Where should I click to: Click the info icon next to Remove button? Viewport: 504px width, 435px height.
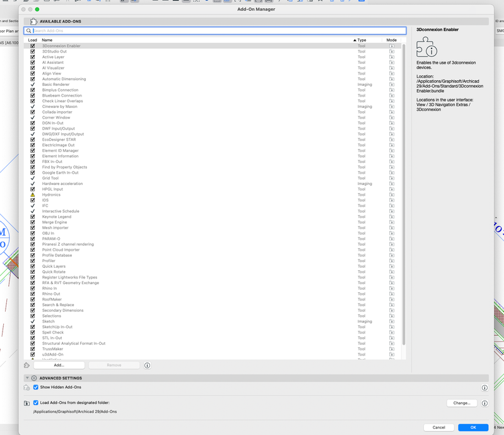pos(147,365)
